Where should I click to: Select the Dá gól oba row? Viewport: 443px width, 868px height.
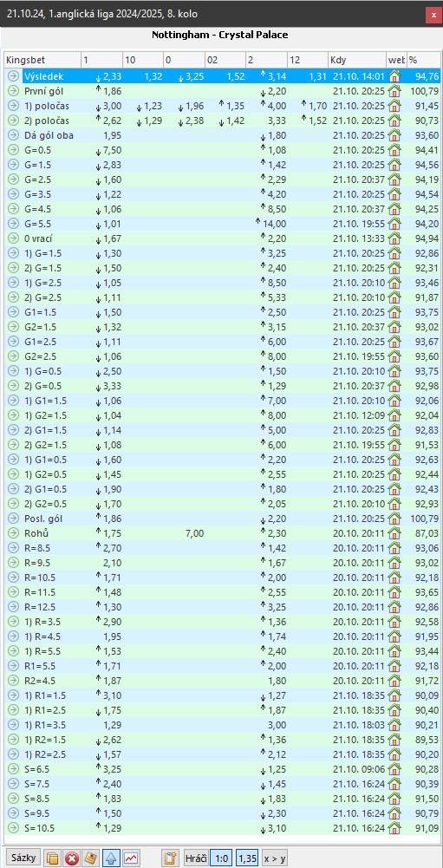pyautogui.click(x=222, y=134)
